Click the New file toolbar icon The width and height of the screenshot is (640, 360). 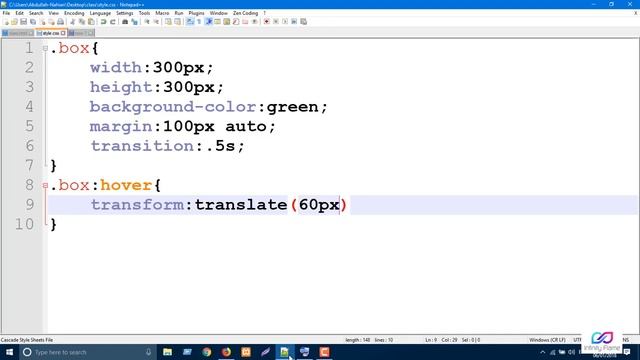tap(6, 22)
